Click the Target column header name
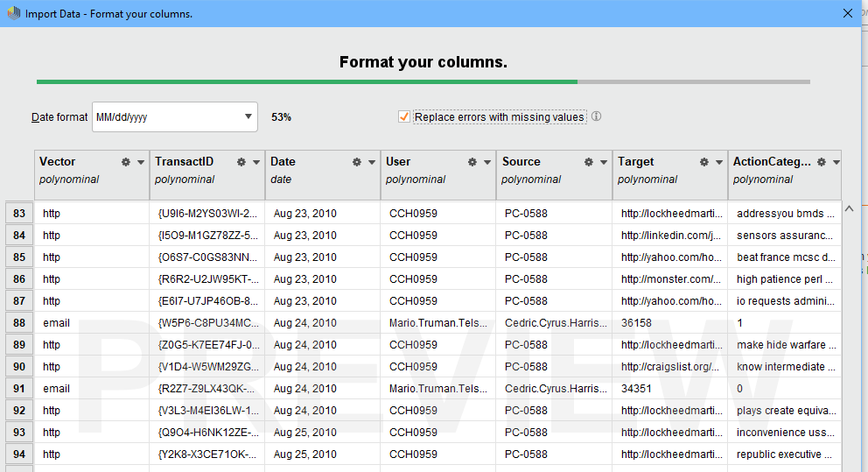 click(635, 162)
